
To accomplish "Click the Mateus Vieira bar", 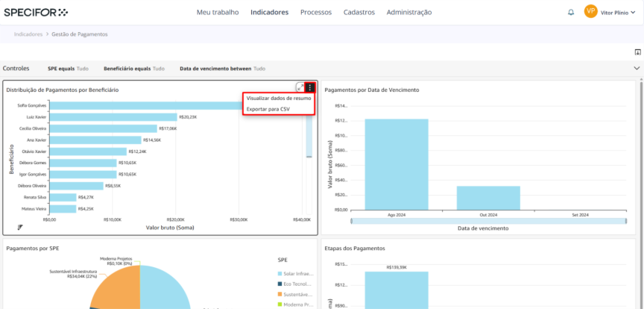I will tap(63, 209).
